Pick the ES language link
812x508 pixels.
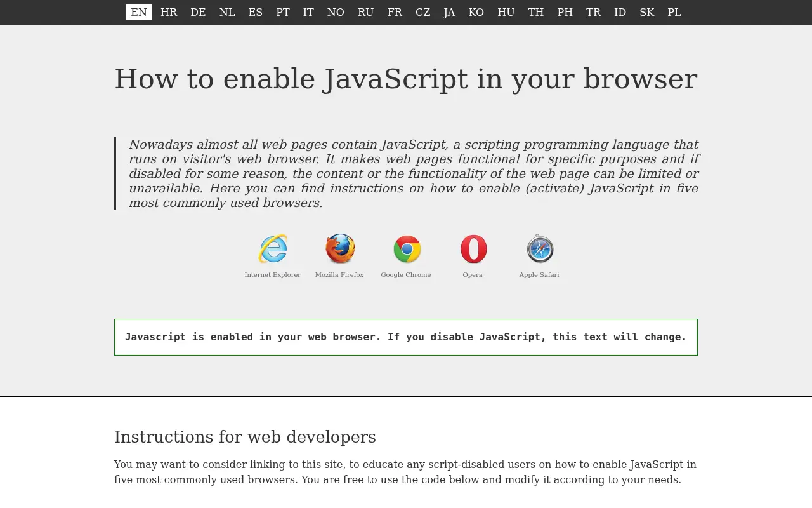[x=256, y=12]
